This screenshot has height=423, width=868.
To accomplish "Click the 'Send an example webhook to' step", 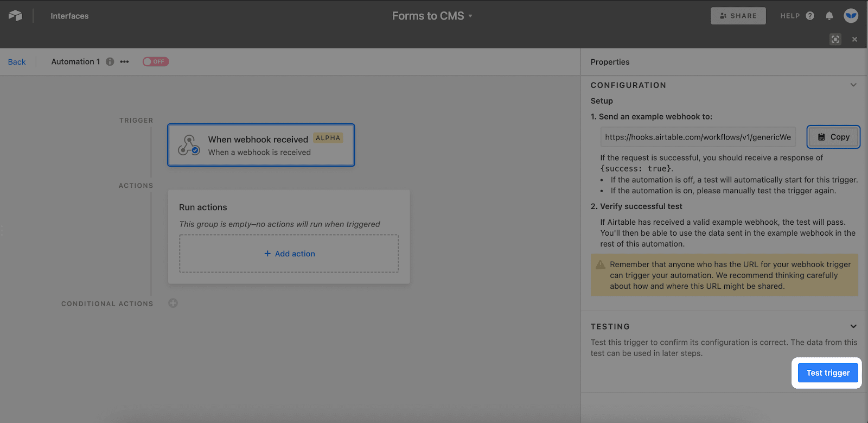I will click(652, 117).
